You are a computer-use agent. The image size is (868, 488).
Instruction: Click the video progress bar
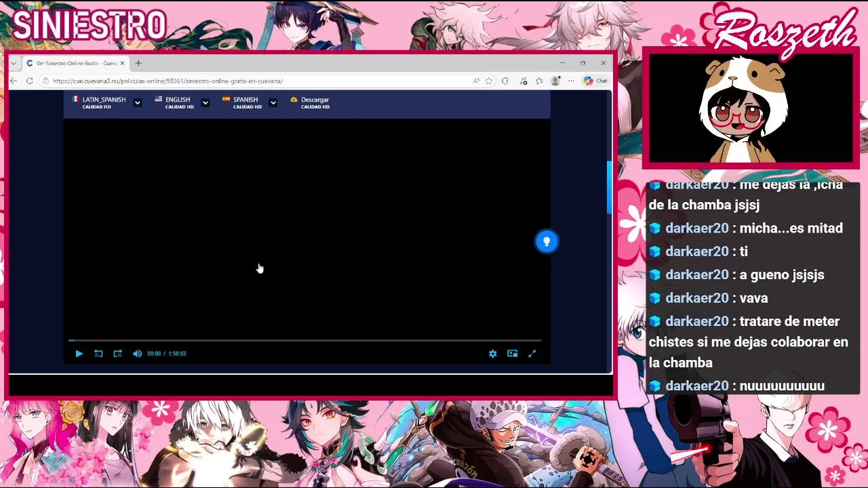[x=305, y=340]
